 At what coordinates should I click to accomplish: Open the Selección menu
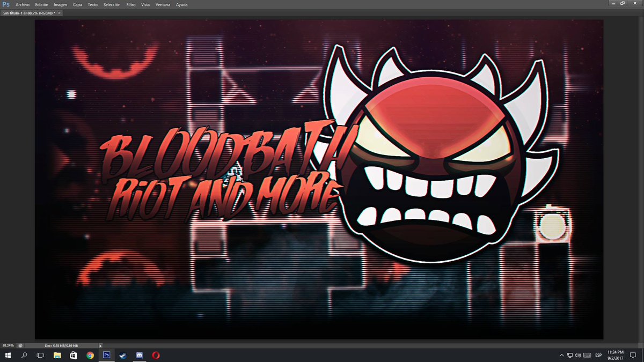point(112,4)
